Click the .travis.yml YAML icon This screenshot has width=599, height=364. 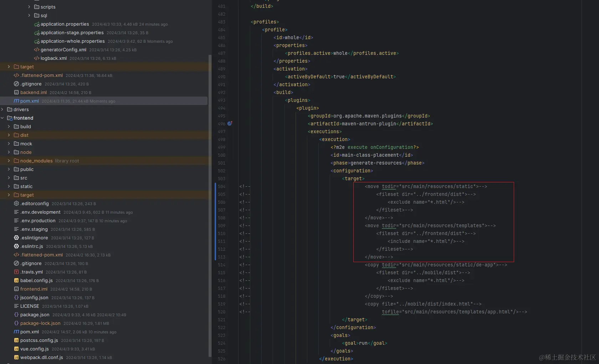pyautogui.click(x=16, y=272)
